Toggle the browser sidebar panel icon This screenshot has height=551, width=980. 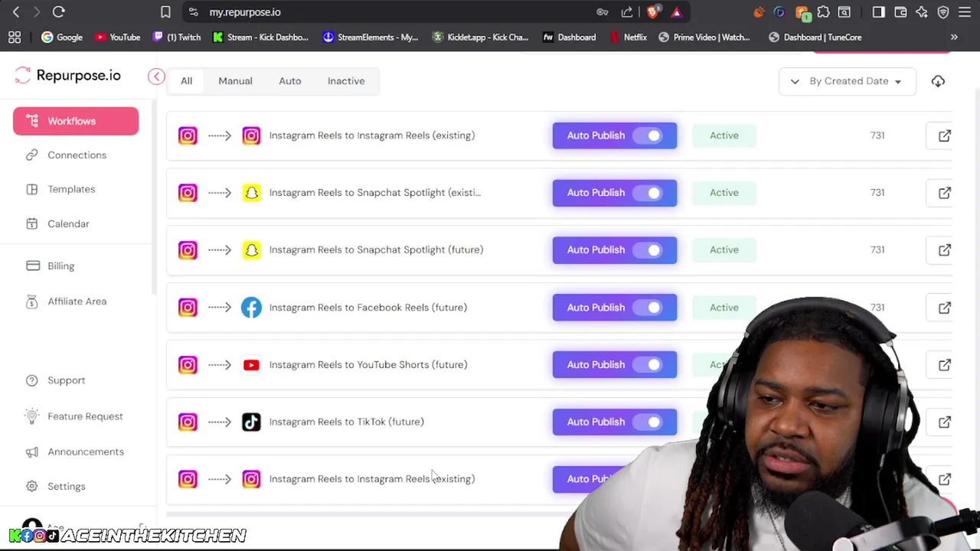click(x=878, y=12)
